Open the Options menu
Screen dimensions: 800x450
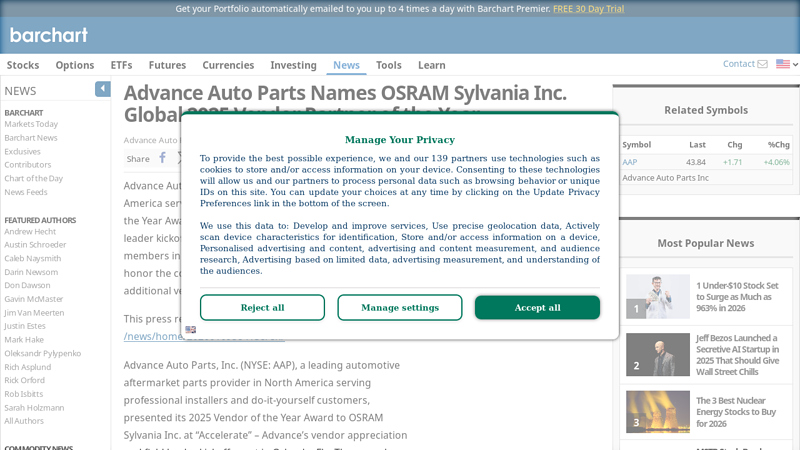(75, 65)
